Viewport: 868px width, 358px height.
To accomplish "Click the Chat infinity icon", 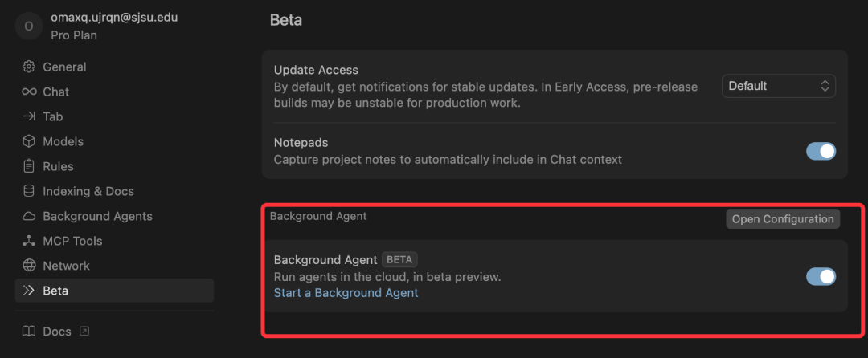I will tap(29, 92).
